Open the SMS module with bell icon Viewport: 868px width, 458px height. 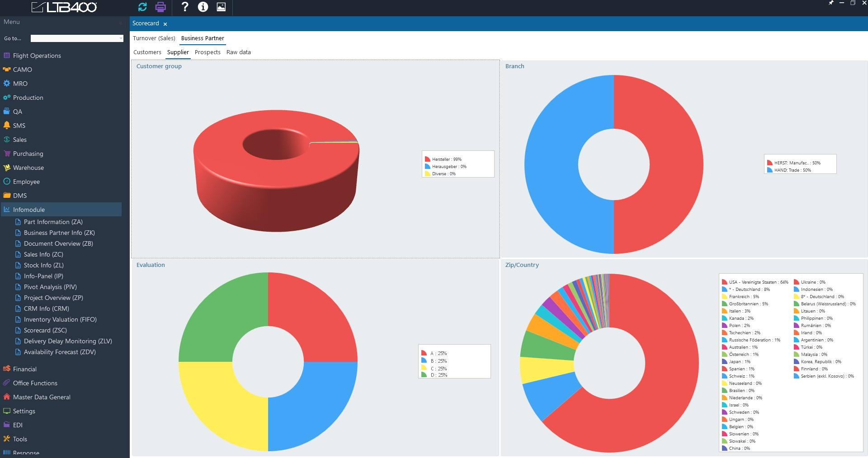tap(19, 126)
